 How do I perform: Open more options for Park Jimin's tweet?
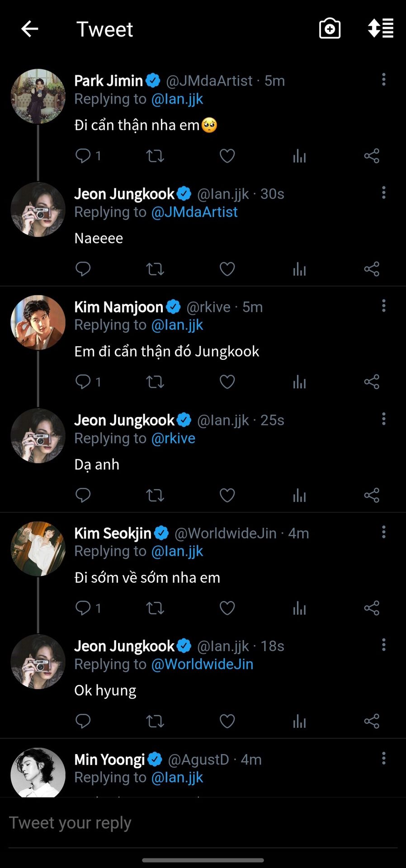384,80
